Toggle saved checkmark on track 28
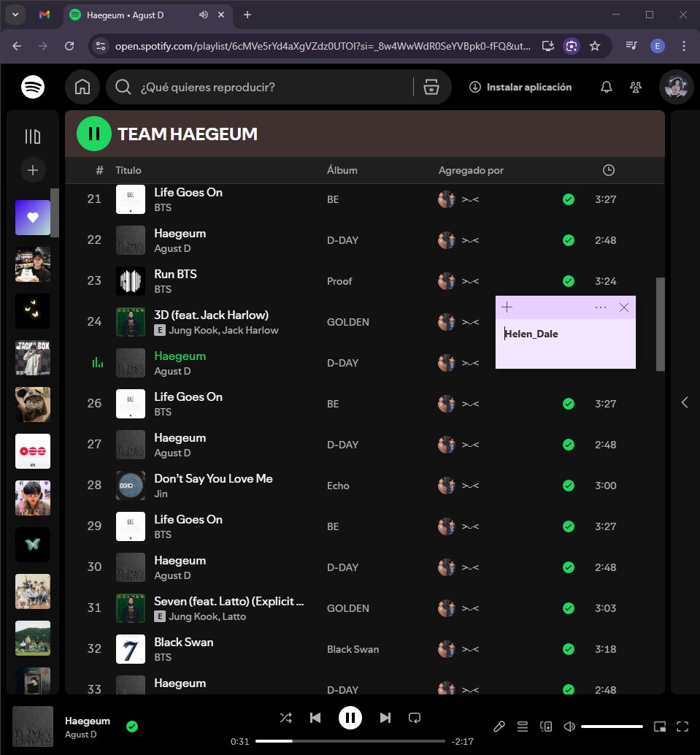This screenshot has width=700, height=755. (x=569, y=486)
